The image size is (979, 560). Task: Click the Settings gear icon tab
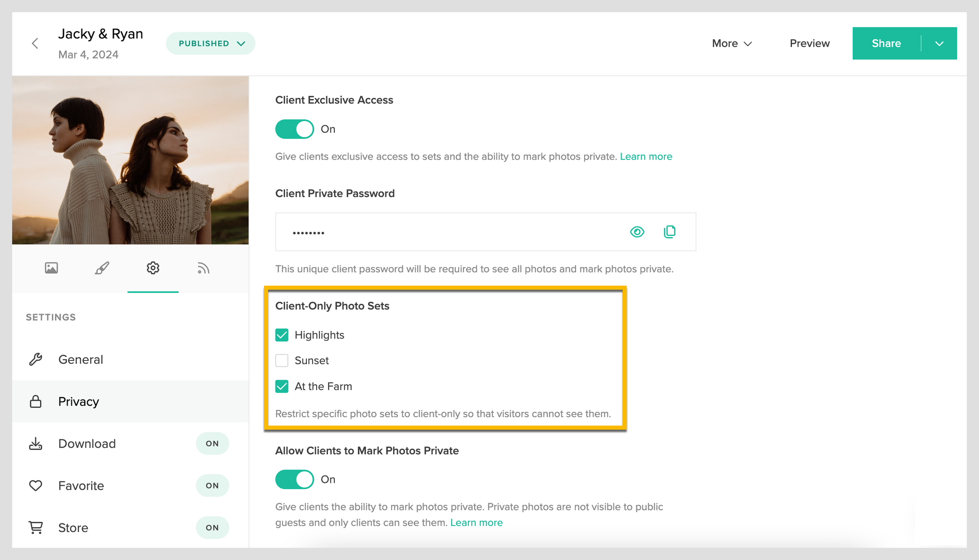(x=153, y=269)
